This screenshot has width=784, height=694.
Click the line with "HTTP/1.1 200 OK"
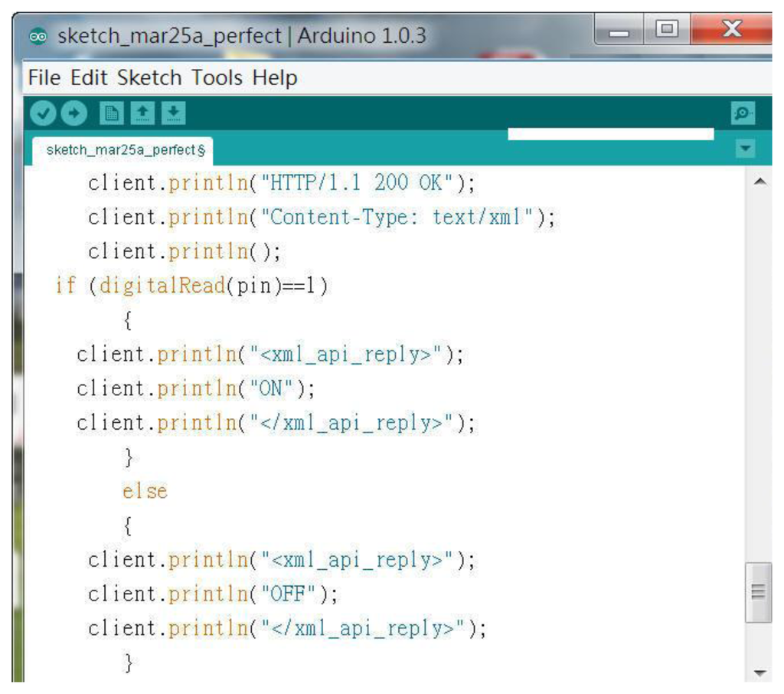tap(282, 183)
